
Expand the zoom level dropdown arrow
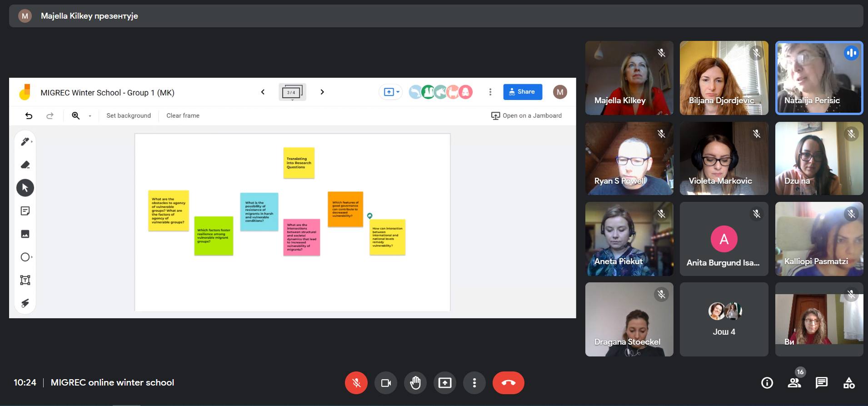pos(90,116)
